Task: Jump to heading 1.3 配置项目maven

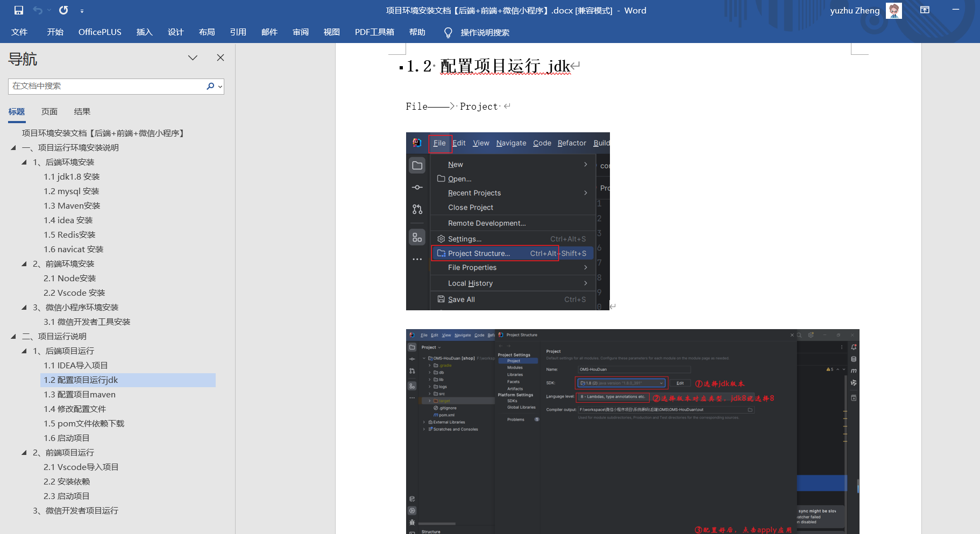Action: click(80, 394)
